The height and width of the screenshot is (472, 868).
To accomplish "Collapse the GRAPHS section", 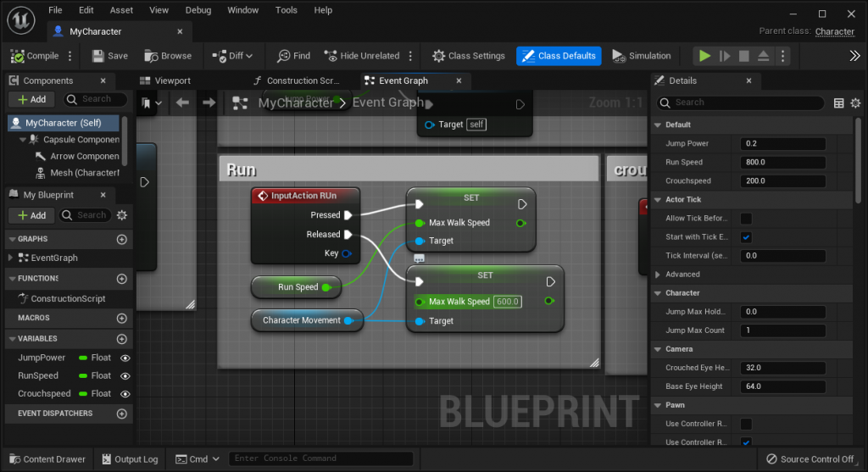I will [12, 239].
